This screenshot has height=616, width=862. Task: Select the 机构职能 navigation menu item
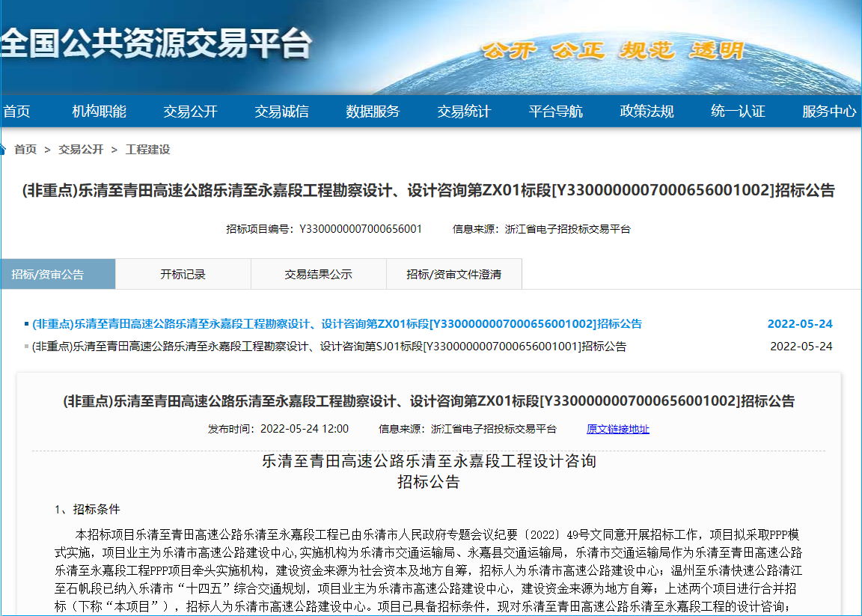99,112
